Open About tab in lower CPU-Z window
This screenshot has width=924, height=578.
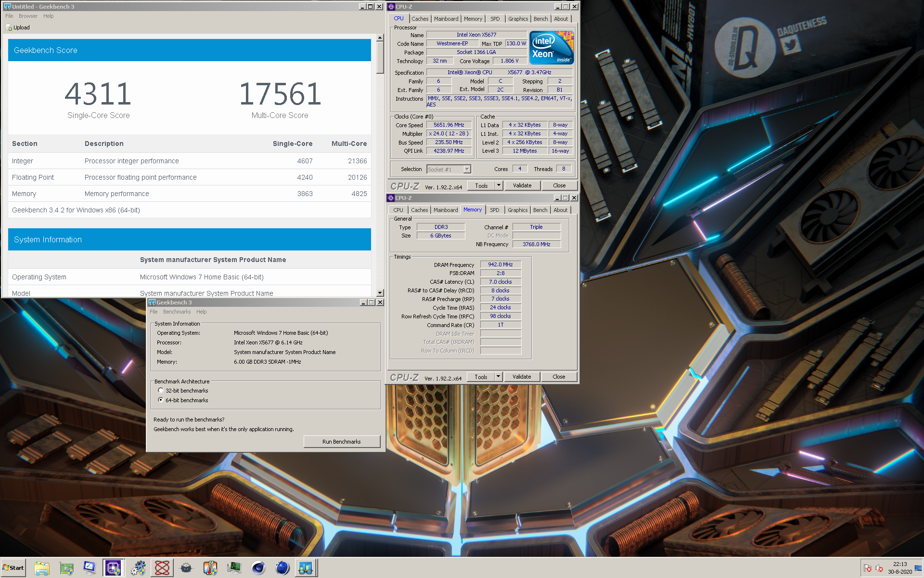560,210
